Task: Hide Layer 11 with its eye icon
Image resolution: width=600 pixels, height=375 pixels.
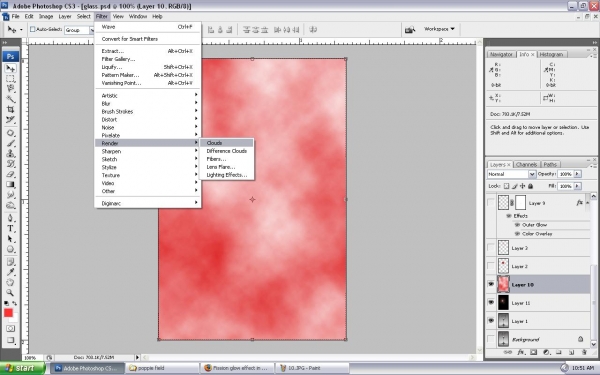Action: (x=491, y=302)
